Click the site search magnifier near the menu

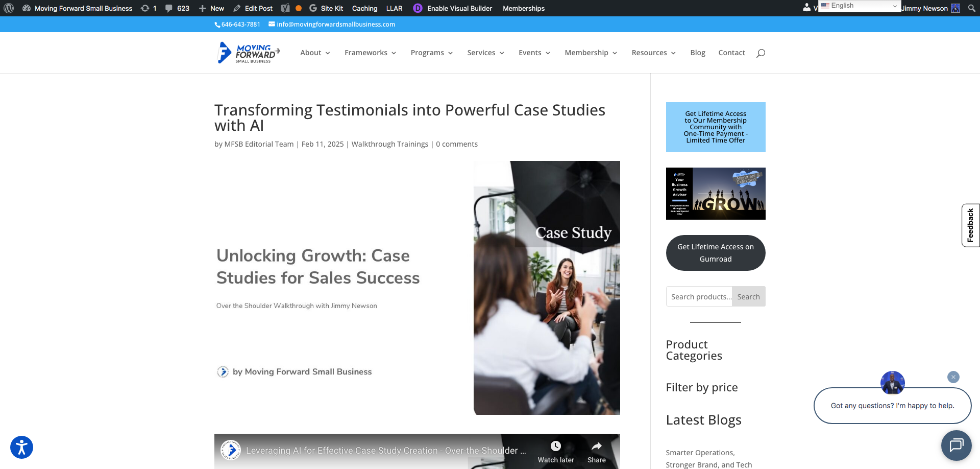pos(761,53)
